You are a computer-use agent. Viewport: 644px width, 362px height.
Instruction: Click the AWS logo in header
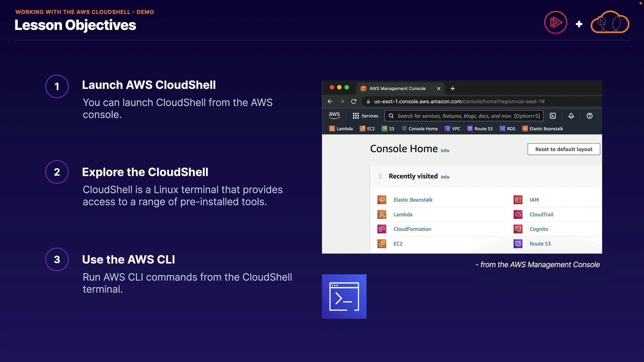tap(334, 115)
